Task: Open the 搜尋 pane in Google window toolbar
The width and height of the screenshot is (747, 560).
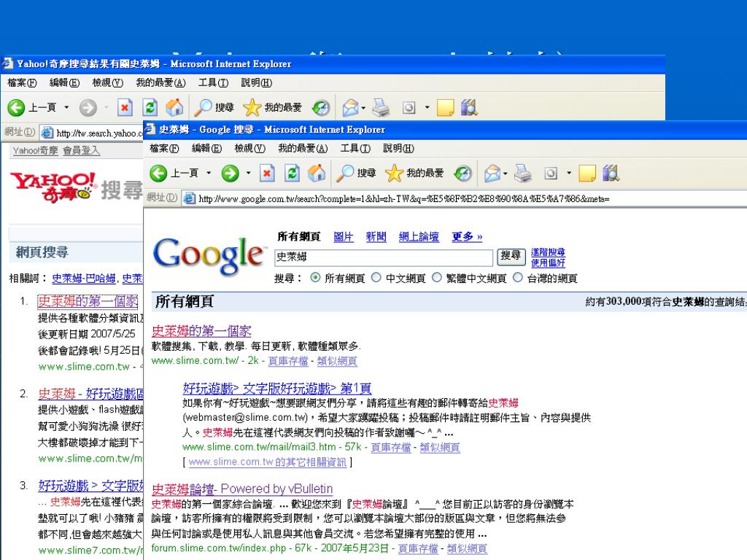Action: tap(355, 173)
